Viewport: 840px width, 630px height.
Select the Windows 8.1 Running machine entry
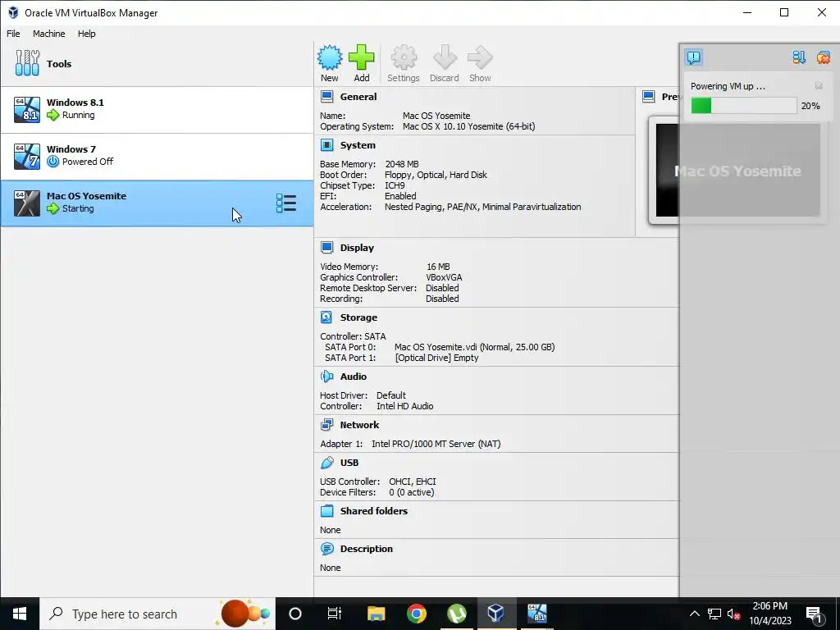coord(157,110)
